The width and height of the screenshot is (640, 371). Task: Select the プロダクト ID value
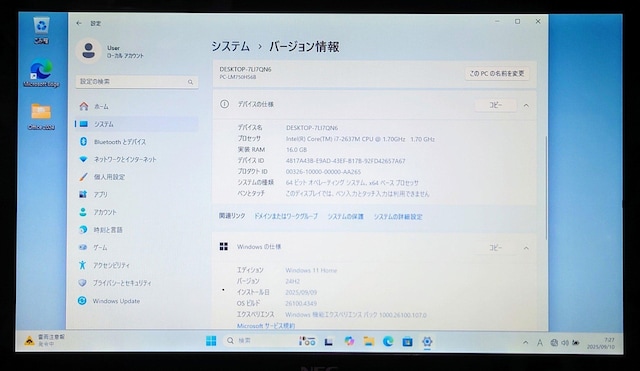pos(323,172)
